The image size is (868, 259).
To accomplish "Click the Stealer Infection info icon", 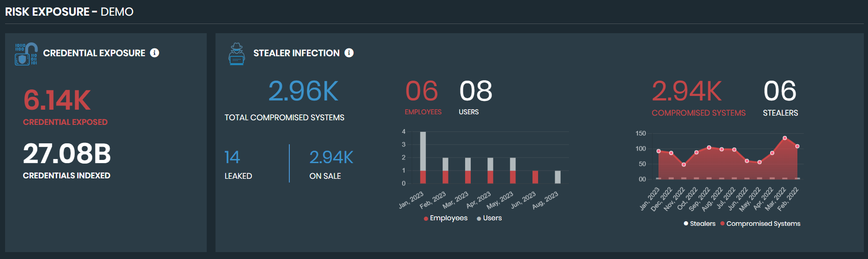I will [x=349, y=53].
